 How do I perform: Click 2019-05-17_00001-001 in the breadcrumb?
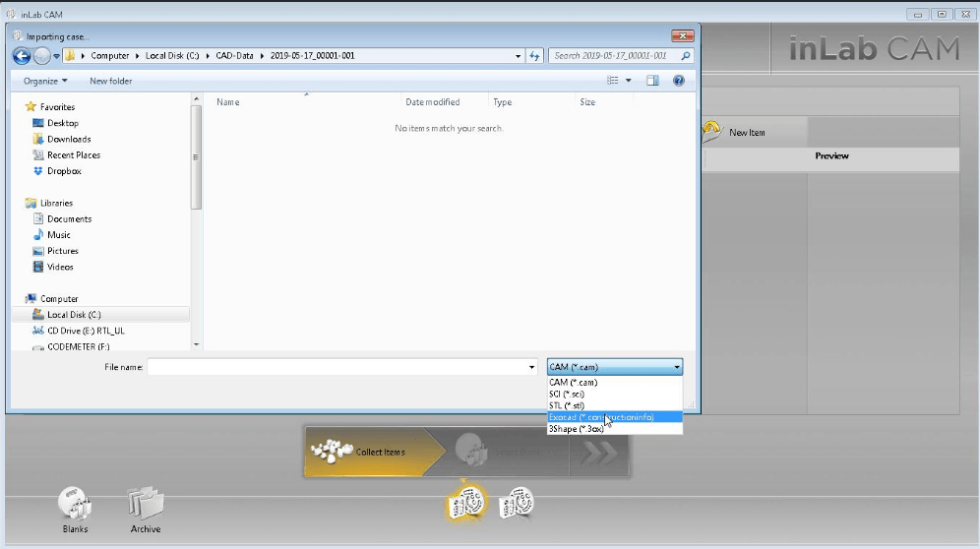coord(313,56)
